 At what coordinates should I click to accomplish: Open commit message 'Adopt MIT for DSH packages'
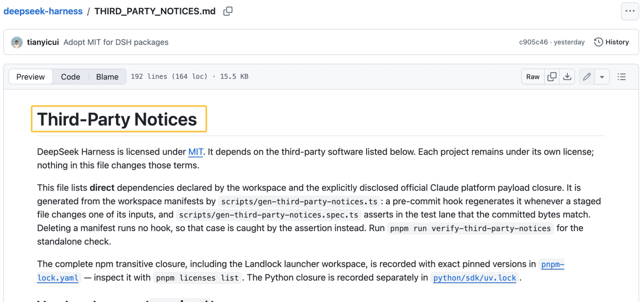point(116,42)
